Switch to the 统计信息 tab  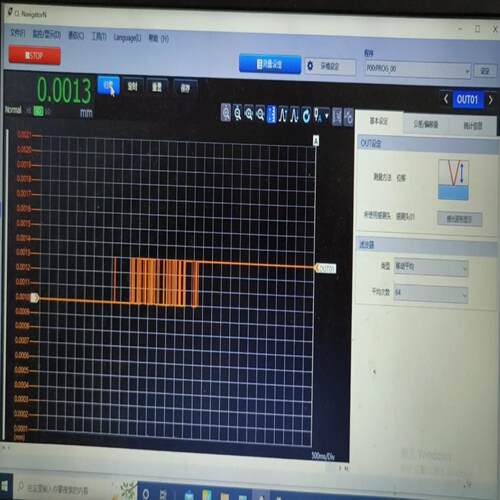(473, 126)
